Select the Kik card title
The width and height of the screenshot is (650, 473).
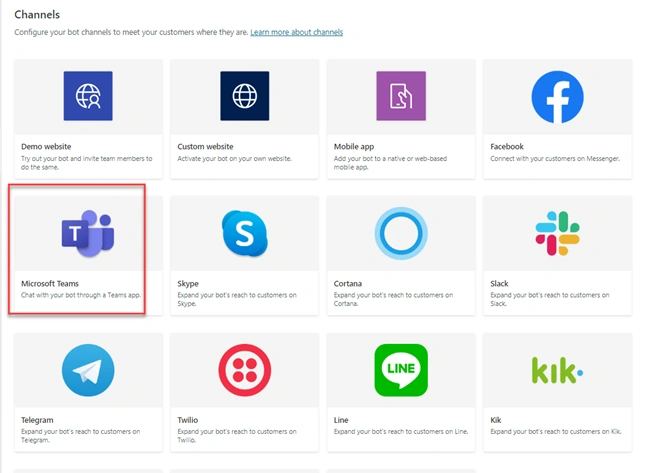pos(496,420)
